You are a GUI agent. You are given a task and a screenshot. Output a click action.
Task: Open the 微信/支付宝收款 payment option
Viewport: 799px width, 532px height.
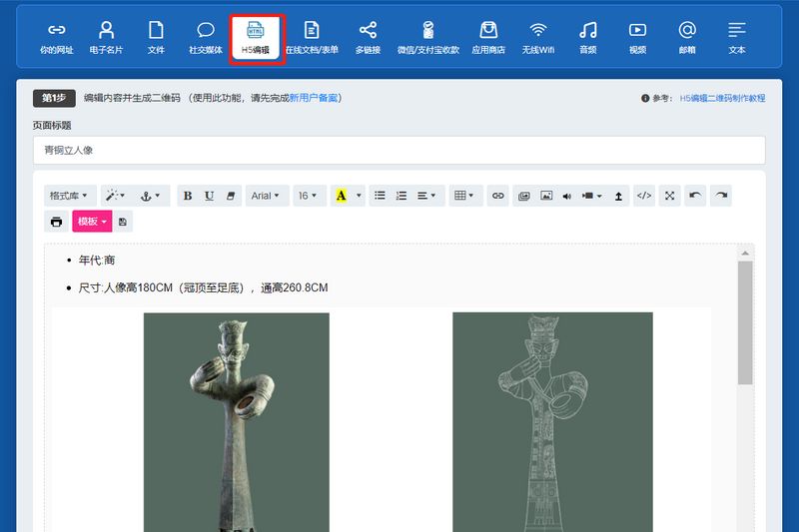pos(428,38)
